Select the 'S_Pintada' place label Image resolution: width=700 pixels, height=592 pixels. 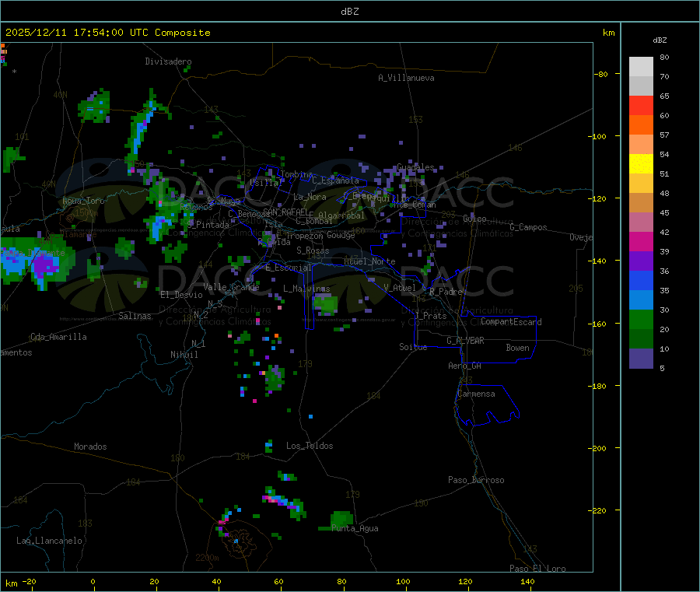[208, 225]
